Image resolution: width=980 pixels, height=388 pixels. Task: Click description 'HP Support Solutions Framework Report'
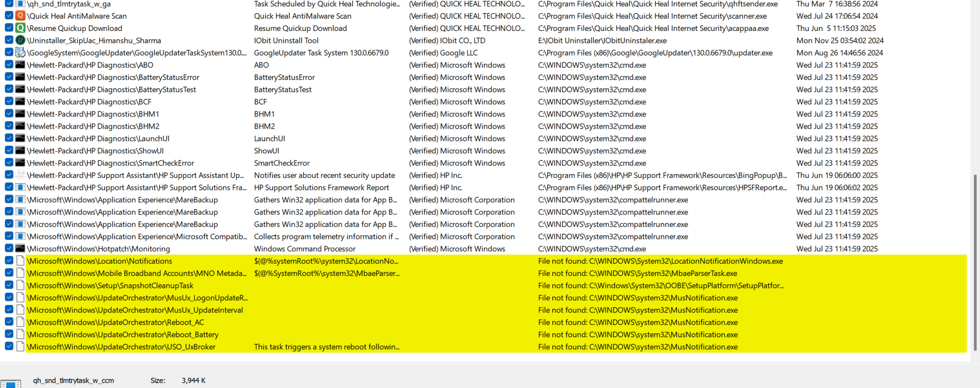321,188
